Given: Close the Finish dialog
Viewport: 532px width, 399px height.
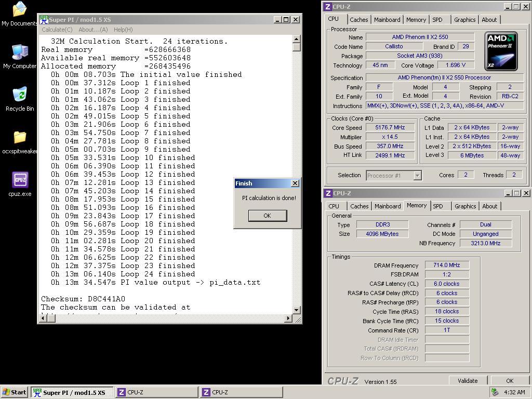Looking at the screenshot, I should tap(295, 183).
